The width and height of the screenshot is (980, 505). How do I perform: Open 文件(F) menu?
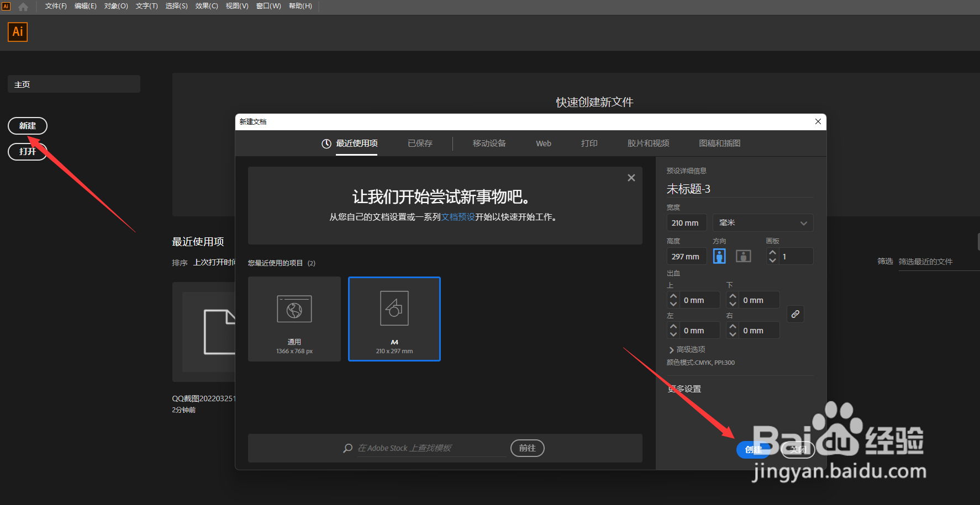[x=56, y=6]
